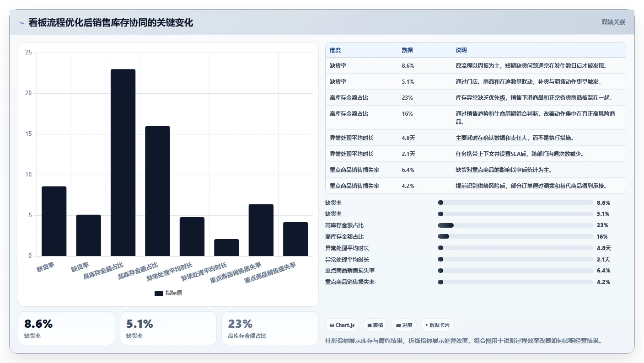644x363 pixels.
Task: Click the chart bar reaching 23
Action: (123, 162)
